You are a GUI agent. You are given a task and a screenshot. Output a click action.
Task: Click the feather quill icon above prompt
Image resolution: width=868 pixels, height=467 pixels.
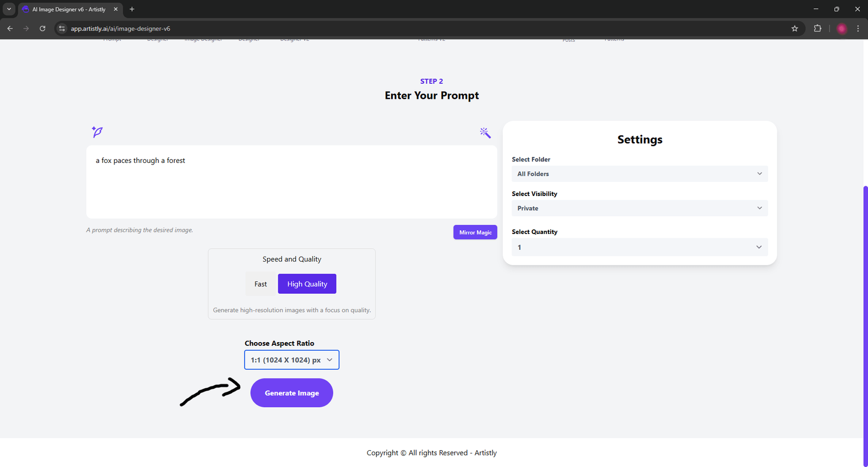click(97, 131)
